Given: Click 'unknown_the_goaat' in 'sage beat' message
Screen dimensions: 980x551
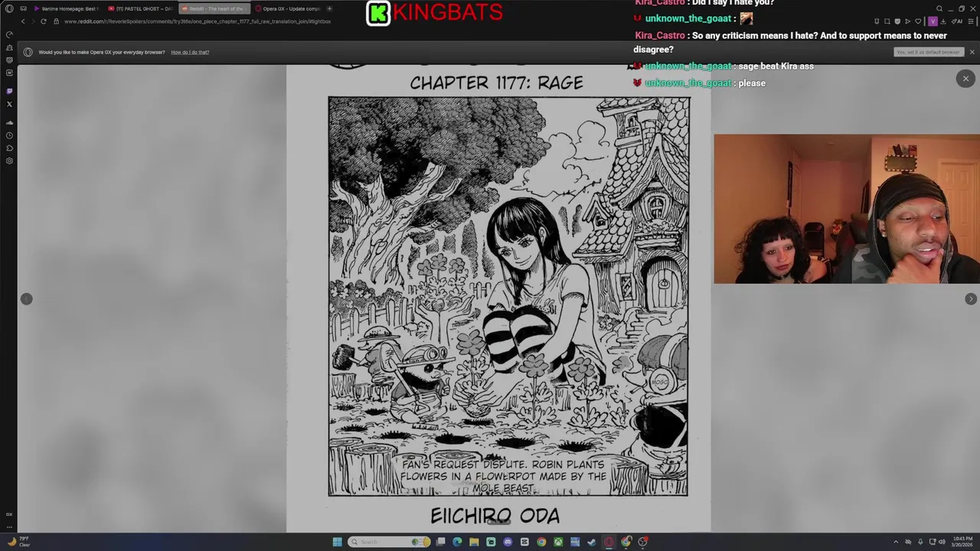Looking at the screenshot, I should pyautogui.click(x=688, y=67).
